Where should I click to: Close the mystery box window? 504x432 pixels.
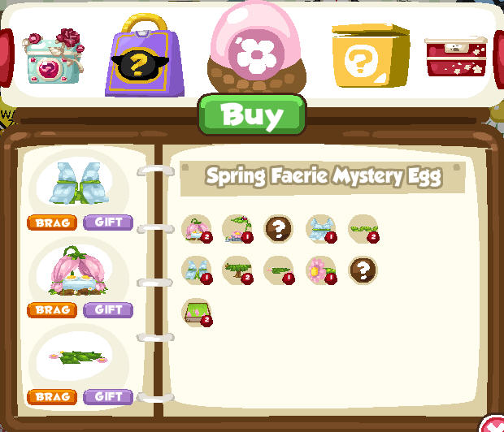[493, 425]
